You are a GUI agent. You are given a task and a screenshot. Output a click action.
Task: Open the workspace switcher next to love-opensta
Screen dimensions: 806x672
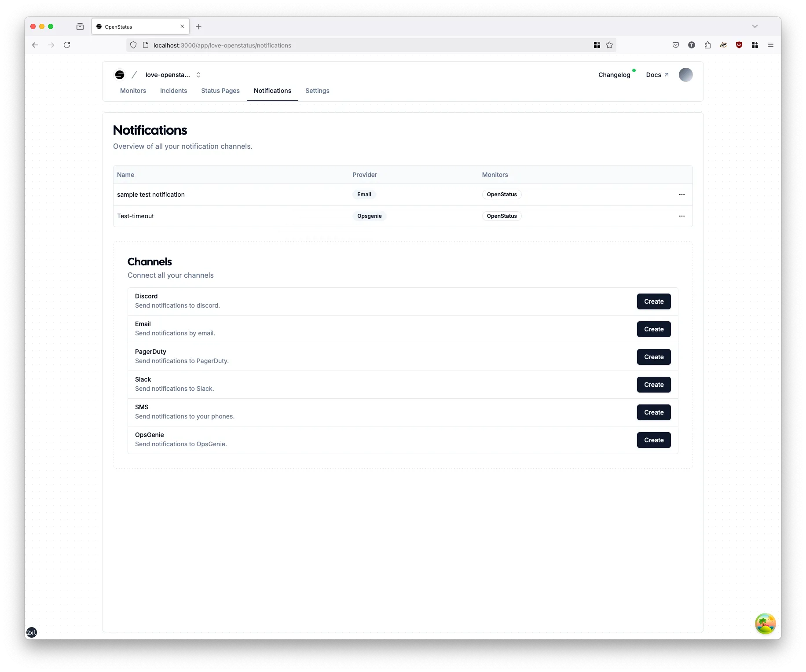click(x=198, y=75)
